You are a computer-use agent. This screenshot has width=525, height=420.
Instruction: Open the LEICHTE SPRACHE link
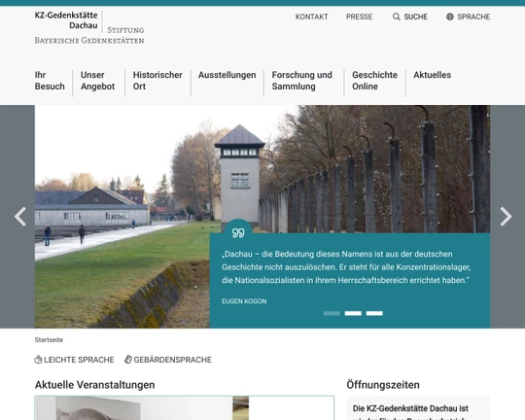(x=79, y=360)
